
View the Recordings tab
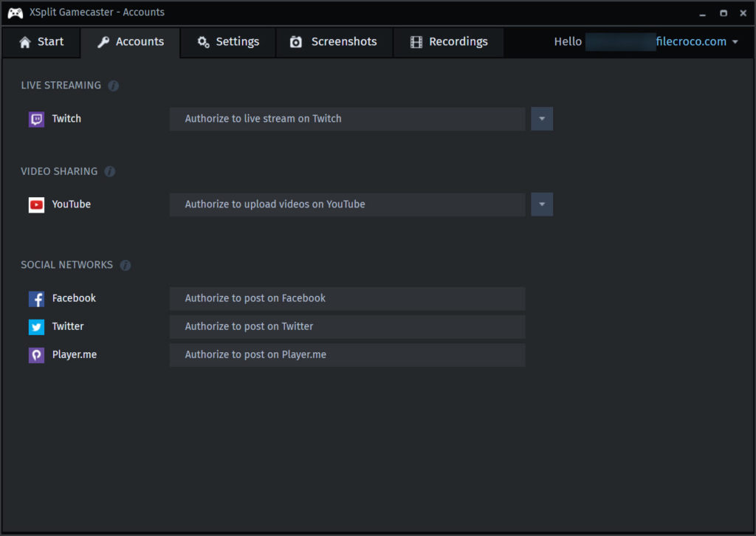click(449, 42)
